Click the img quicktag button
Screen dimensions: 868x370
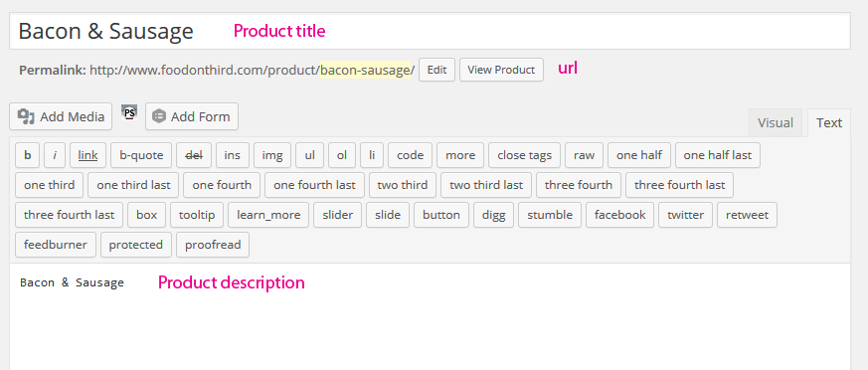click(x=272, y=155)
